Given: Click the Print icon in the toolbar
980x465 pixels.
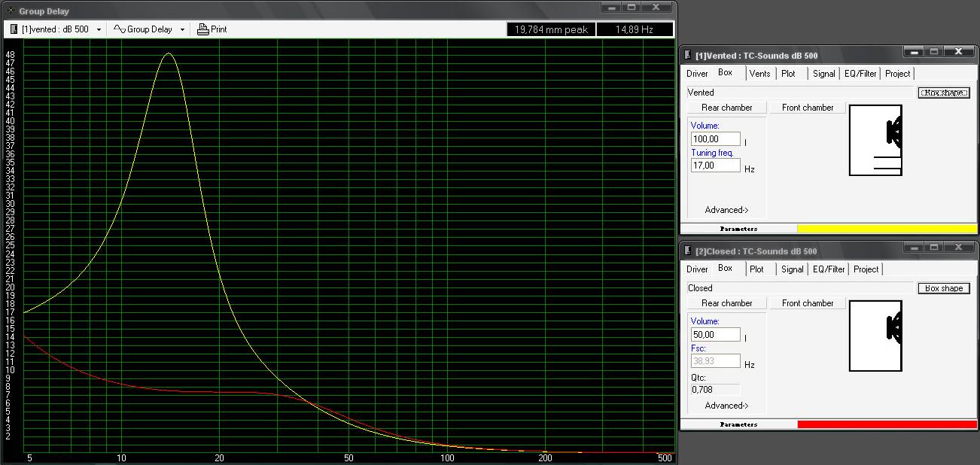Looking at the screenshot, I should [x=202, y=29].
